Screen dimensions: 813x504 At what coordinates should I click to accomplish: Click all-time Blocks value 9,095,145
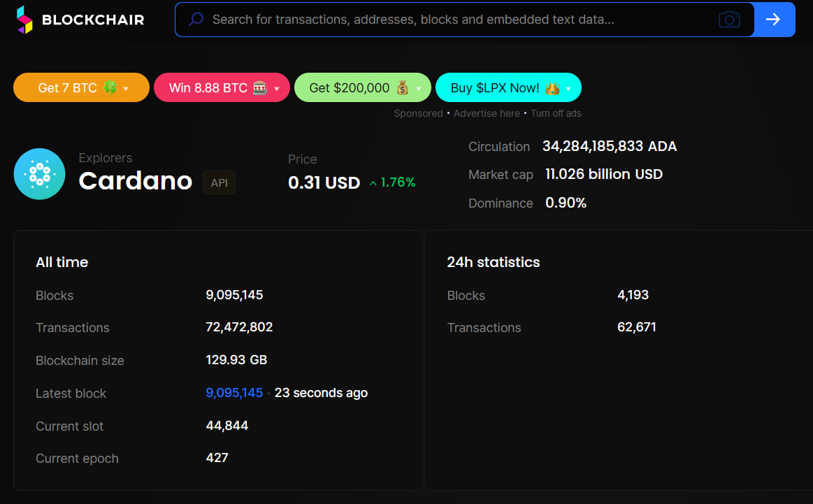click(x=234, y=295)
